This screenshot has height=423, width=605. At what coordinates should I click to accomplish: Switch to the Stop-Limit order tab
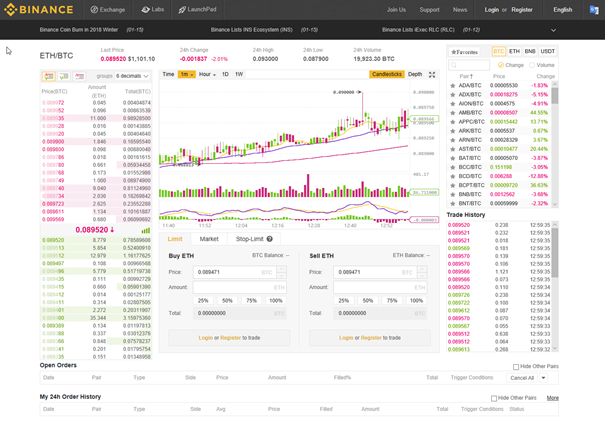(x=254, y=239)
